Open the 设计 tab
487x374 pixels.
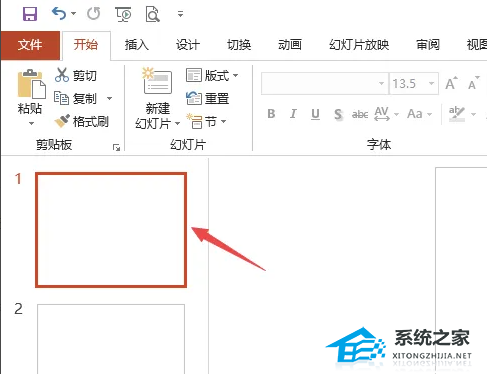(x=188, y=45)
